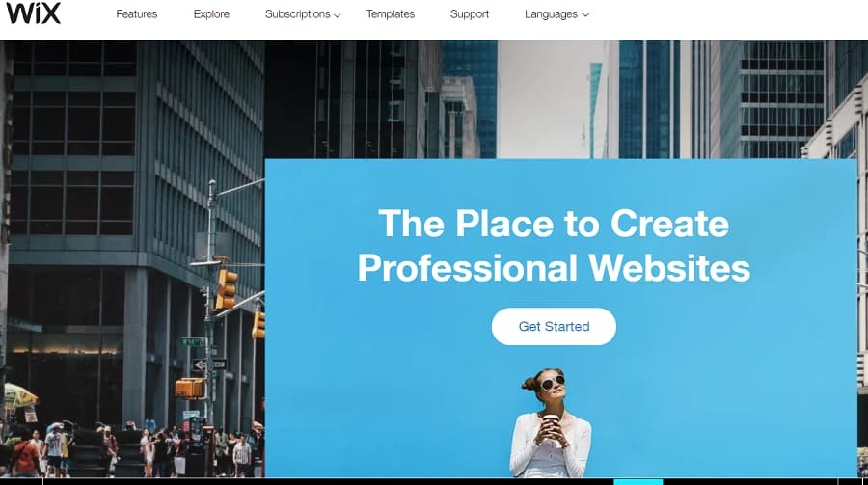Screen dimensions: 868x485
Task: Click the 'Professional Websites' headline line
Action: pyautogui.click(x=554, y=268)
